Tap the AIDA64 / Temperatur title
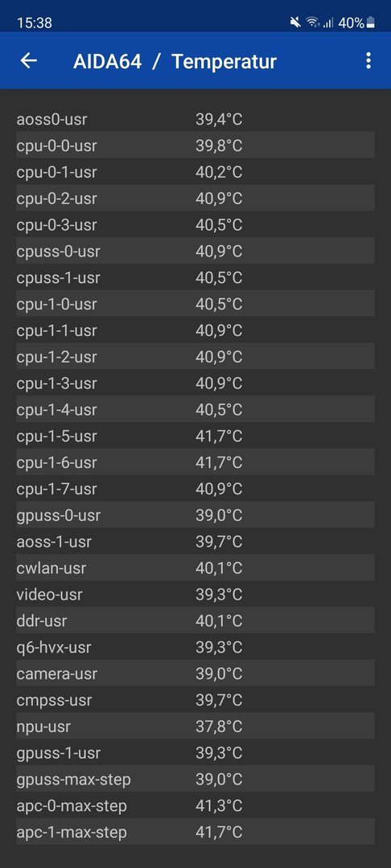391x868 pixels. click(x=175, y=61)
